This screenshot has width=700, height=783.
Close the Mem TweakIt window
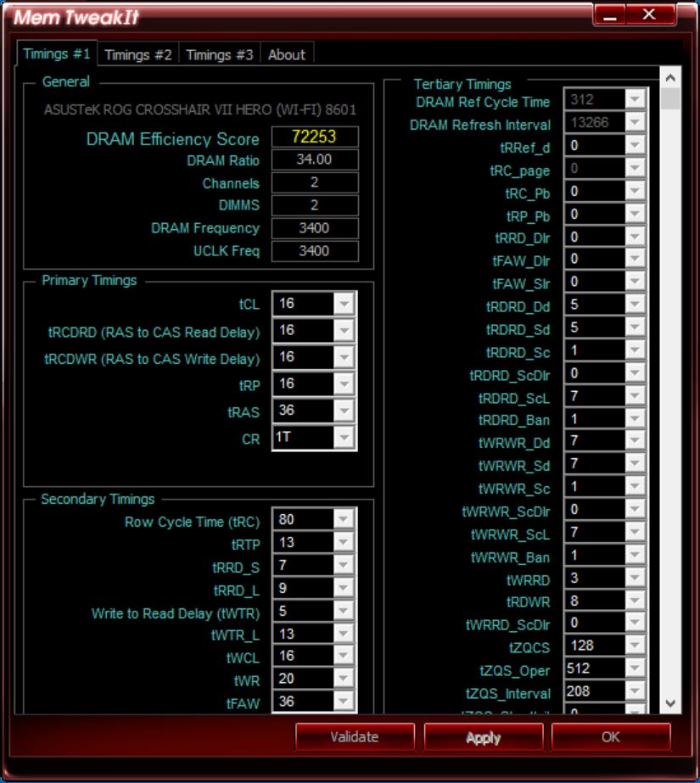(650, 15)
